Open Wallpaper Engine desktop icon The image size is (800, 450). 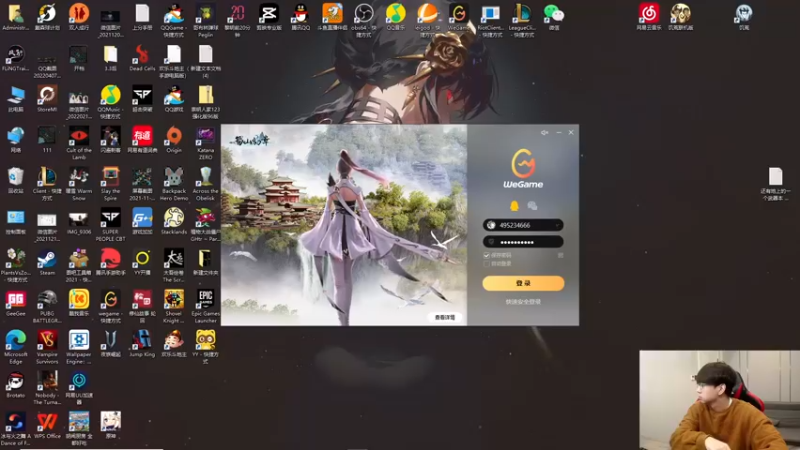79,346
